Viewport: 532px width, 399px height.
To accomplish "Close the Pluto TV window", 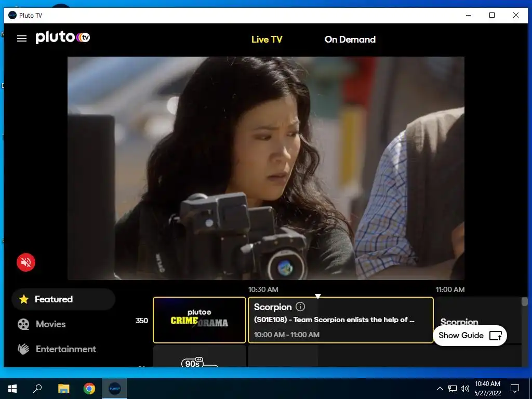I will pos(516,15).
